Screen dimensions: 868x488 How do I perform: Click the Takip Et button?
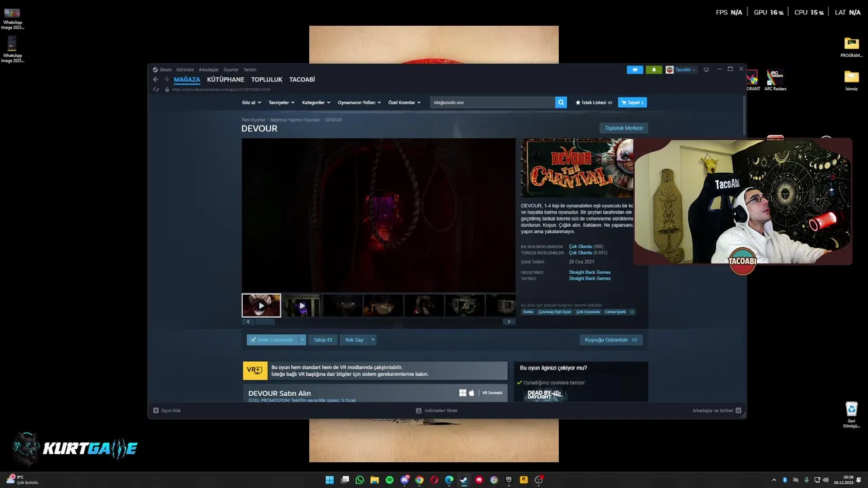pyautogui.click(x=323, y=340)
